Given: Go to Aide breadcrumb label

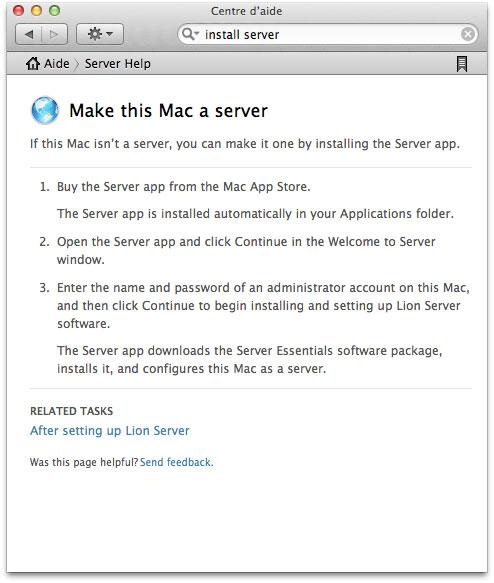Looking at the screenshot, I should pyautogui.click(x=56, y=64).
